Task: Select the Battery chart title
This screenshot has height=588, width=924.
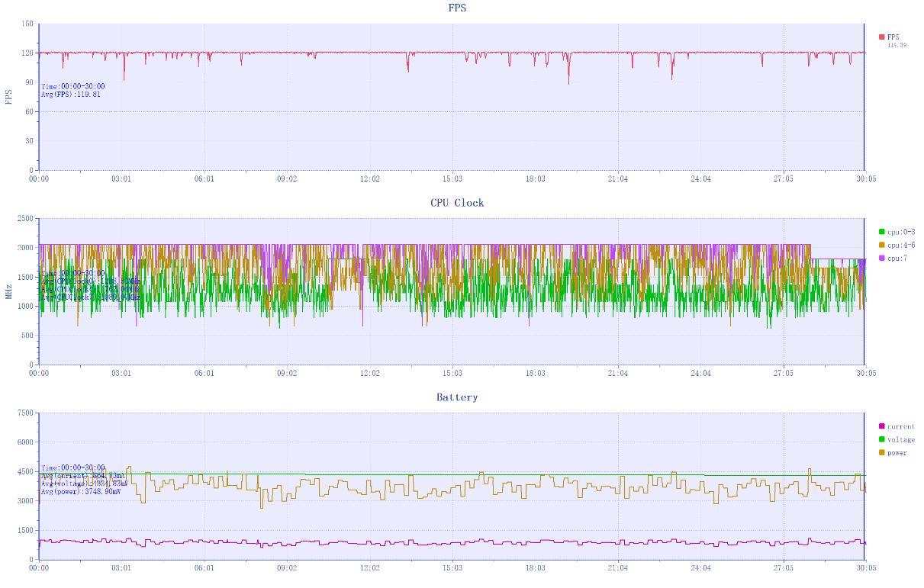Action: [x=457, y=397]
